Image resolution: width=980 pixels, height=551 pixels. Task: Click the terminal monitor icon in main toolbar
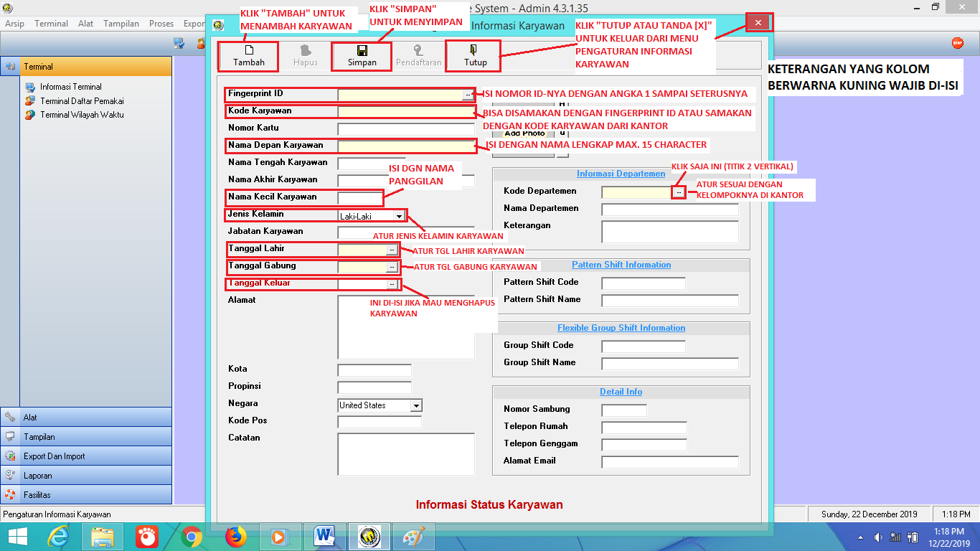pos(179,43)
